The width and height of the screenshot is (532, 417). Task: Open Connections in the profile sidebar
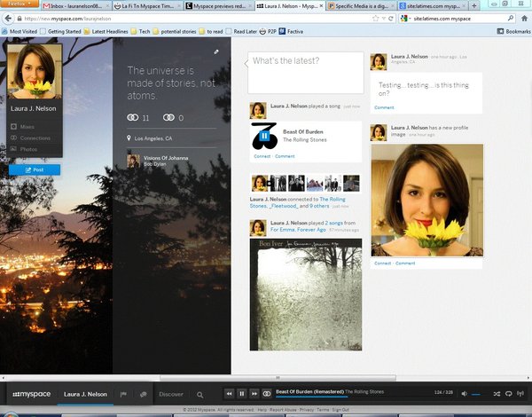pos(30,138)
